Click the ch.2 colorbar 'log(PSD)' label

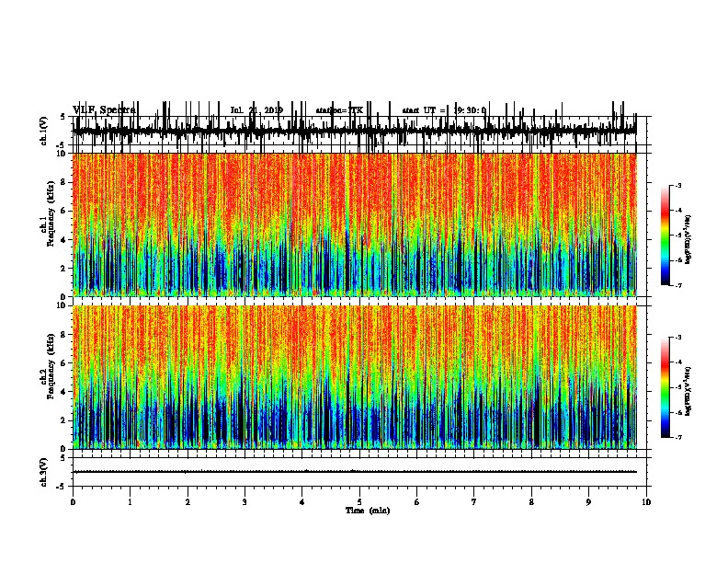tap(688, 391)
